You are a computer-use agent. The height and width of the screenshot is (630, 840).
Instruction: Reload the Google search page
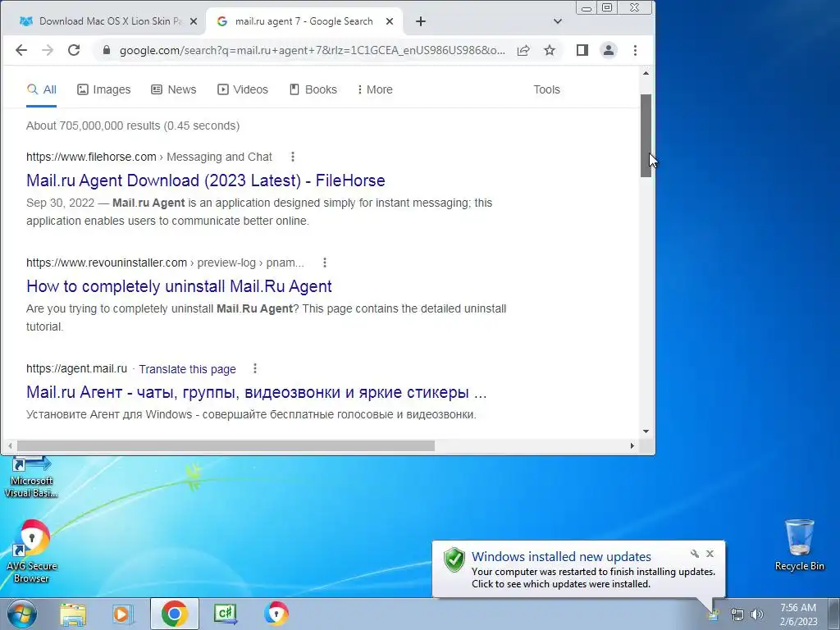[74, 50]
